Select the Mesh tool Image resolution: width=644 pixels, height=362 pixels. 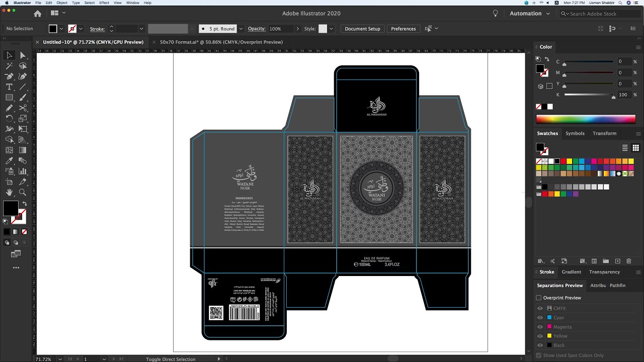pyautogui.click(x=9, y=150)
